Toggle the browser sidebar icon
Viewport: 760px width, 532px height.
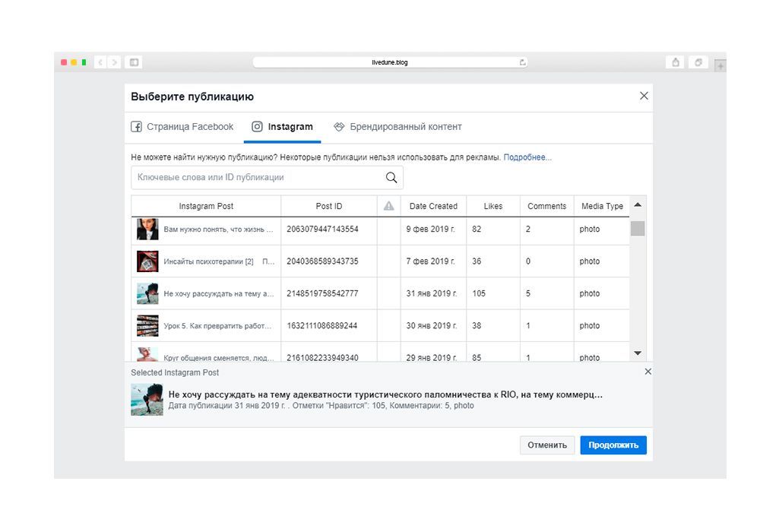click(x=134, y=62)
